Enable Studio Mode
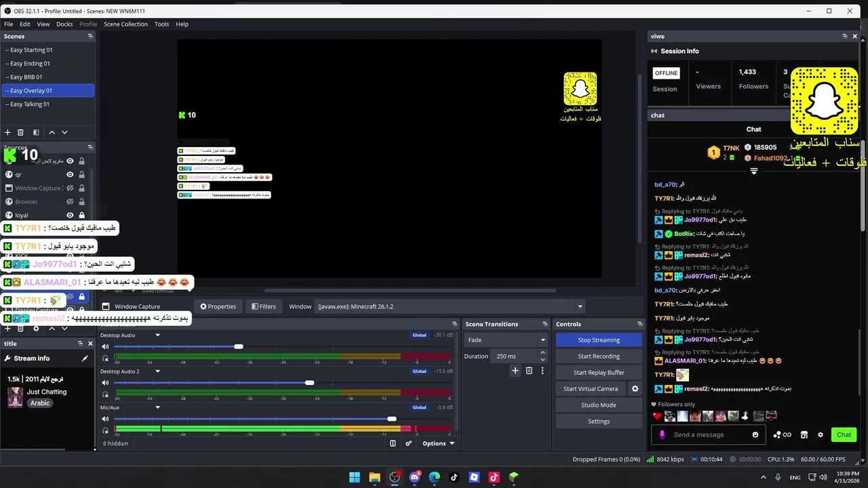Viewport: 868px width, 488px height. 599,405
